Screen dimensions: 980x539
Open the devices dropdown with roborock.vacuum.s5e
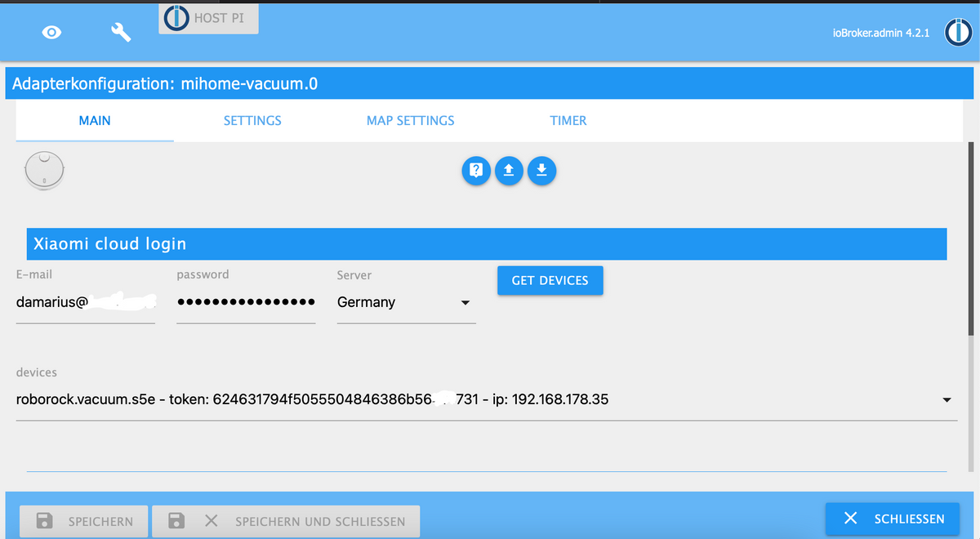[487, 400]
